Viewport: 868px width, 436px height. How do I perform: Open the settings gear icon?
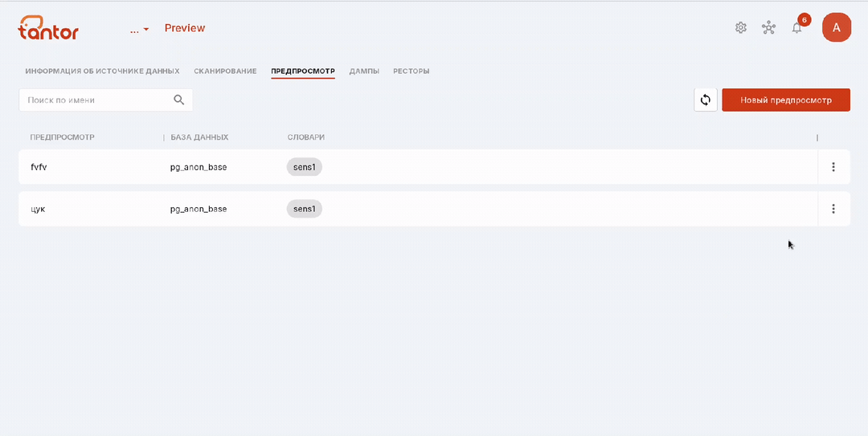tap(741, 27)
